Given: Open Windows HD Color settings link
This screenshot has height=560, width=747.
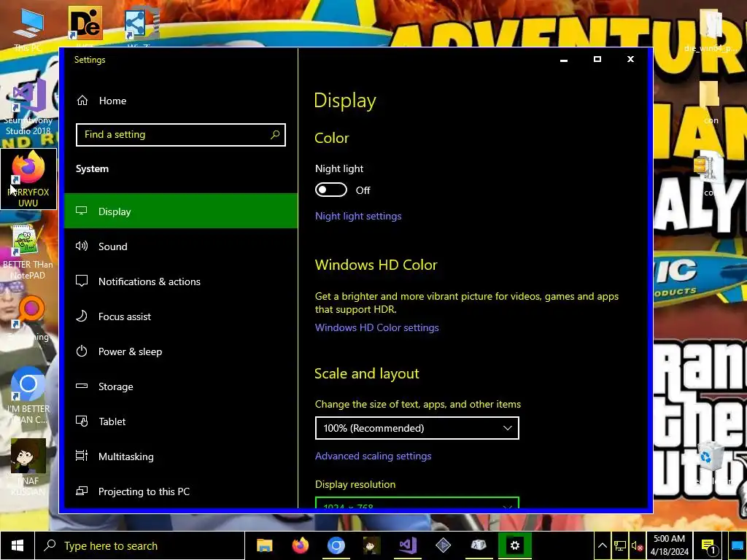Looking at the screenshot, I should click(377, 327).
